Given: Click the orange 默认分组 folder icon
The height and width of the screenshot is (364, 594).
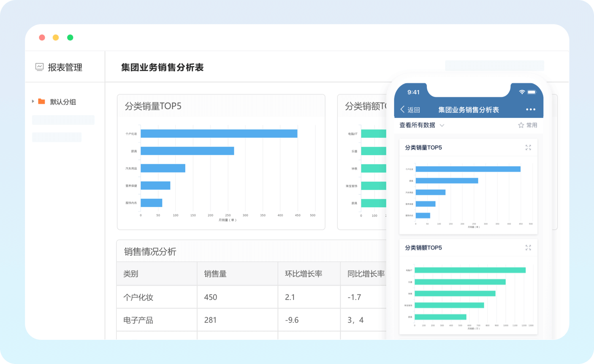Looking at the screenshot, I should [42, 102].
